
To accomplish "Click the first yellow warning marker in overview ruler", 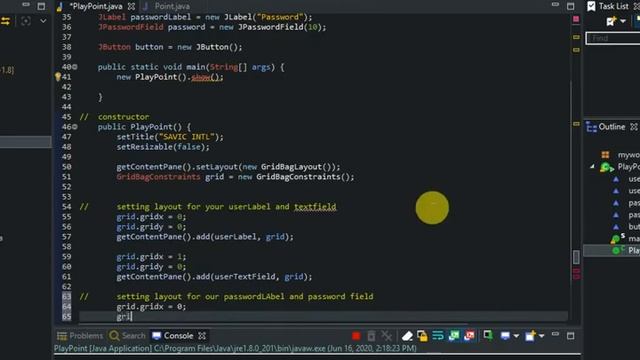I will pyautogui.click(x=576, y=37).
